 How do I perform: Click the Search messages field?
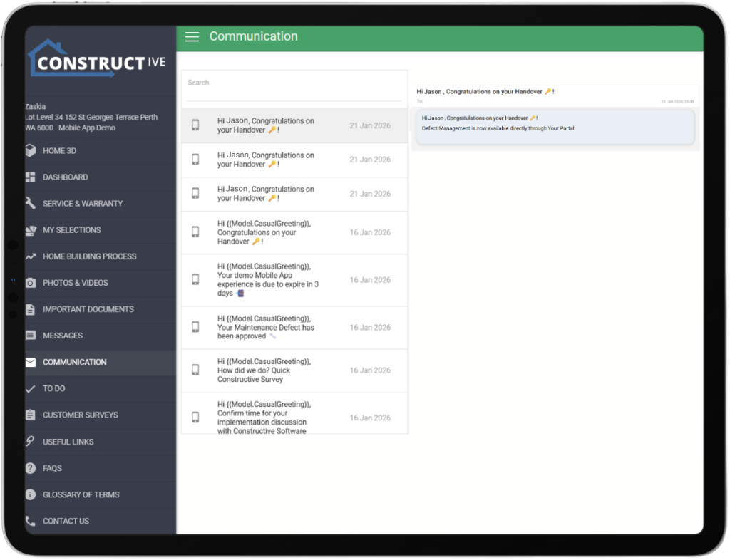point(294,83)
